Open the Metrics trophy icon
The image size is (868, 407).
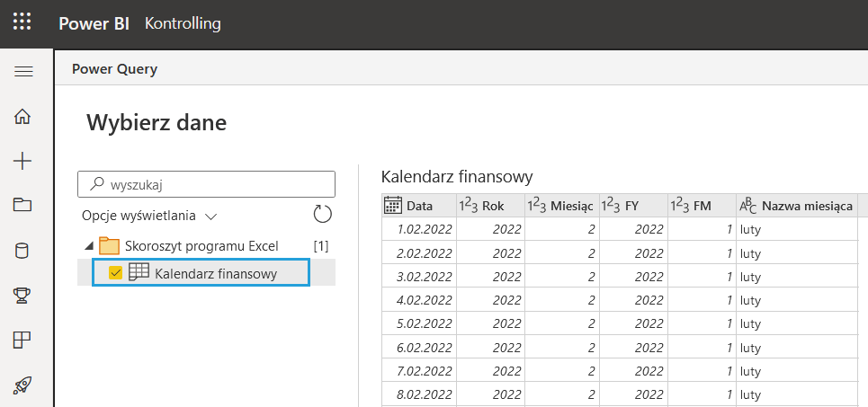click(22, 295)
